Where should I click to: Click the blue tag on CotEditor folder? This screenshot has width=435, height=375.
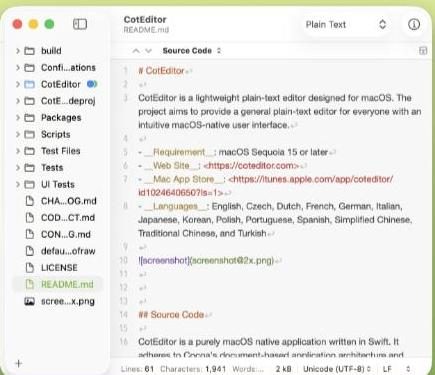pos(92,84)
